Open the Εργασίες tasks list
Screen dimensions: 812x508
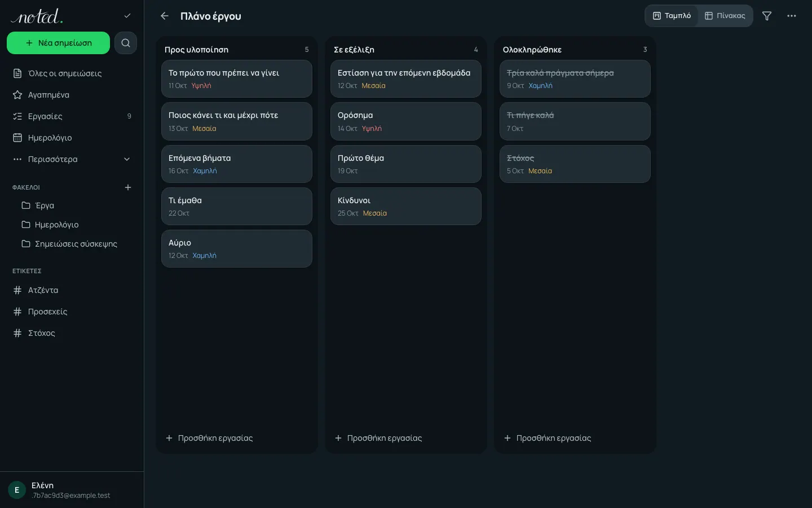tap(72, 116)
